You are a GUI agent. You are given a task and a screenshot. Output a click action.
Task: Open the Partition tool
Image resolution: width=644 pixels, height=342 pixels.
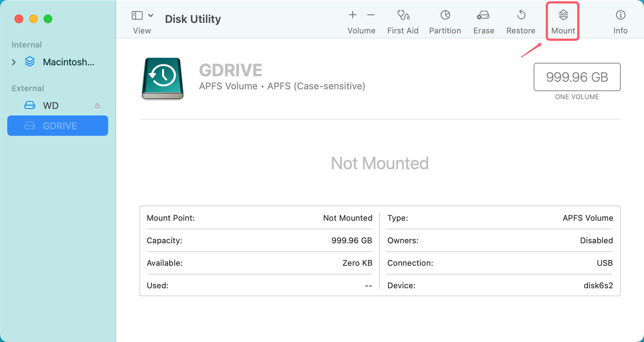point(445,20)
